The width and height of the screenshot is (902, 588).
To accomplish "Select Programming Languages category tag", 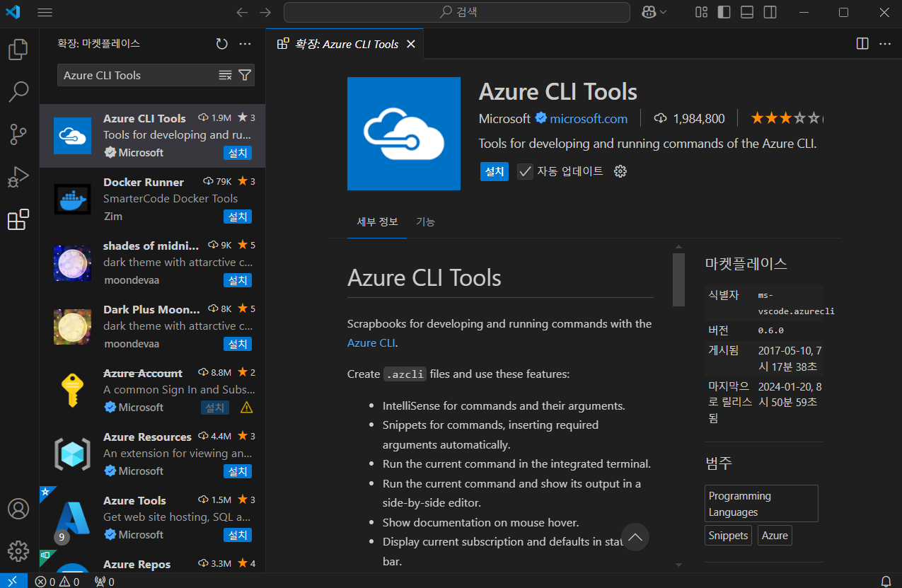I will pyautogui.click(x=761, y=504).
